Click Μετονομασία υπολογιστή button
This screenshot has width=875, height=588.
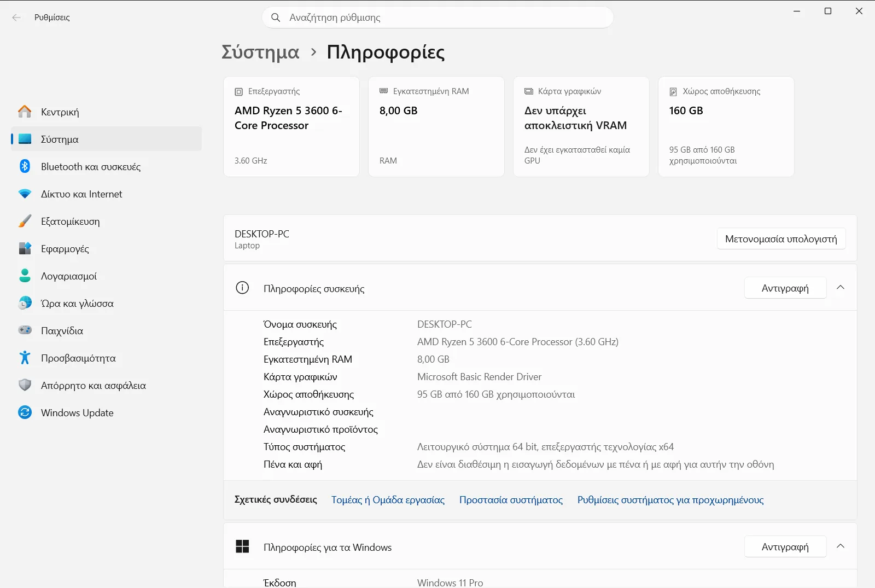click(x=781, y=238)
